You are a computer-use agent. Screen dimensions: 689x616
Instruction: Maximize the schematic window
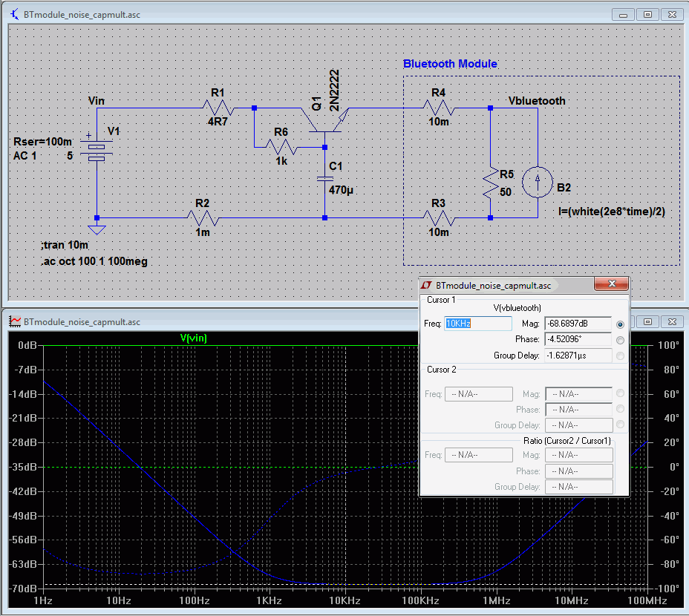[x=647, y=14]
